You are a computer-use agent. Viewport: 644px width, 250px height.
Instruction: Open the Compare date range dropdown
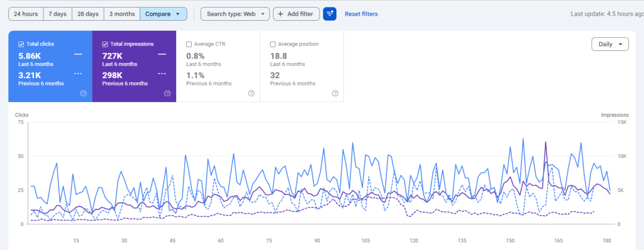pos(164,14)
